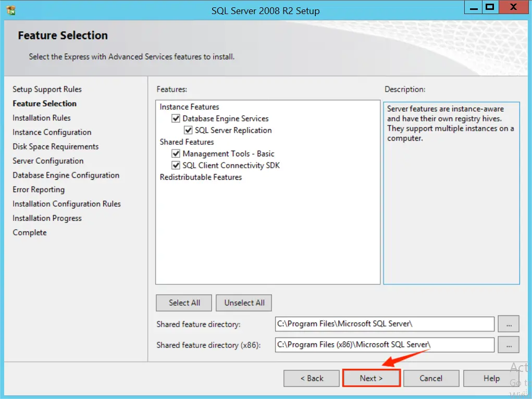Open browse dialog for shared feature directory
The height and width of the screenshot is (399, 532).
pyautogui.click(x=508, y=324)
